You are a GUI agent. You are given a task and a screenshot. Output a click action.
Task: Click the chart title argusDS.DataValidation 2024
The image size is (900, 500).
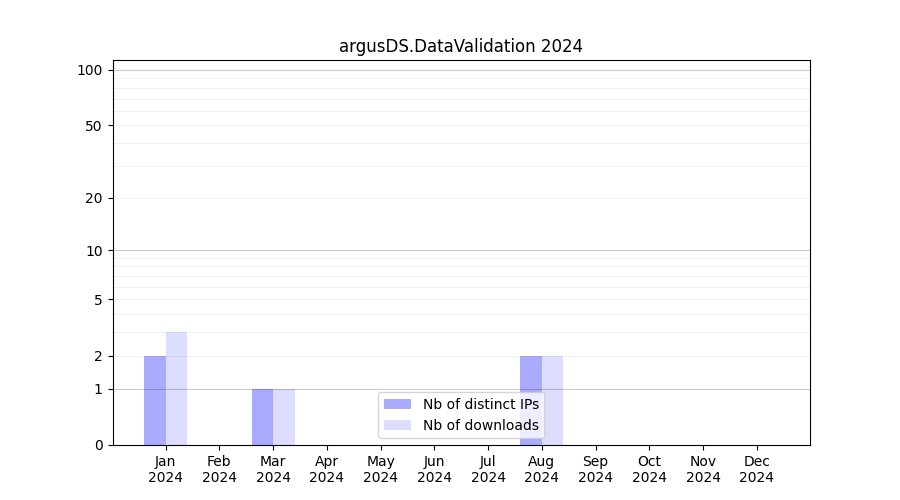pyautogui.click(x=461, y=46)
